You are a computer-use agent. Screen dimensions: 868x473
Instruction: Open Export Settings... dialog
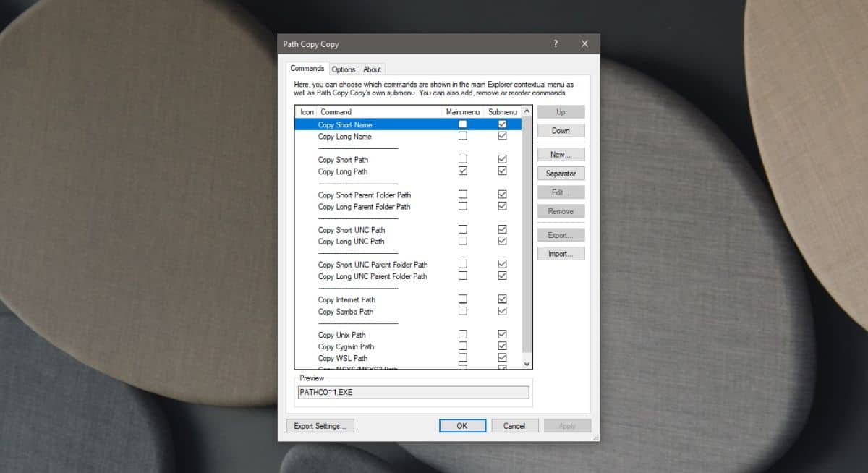pos(320,426)
